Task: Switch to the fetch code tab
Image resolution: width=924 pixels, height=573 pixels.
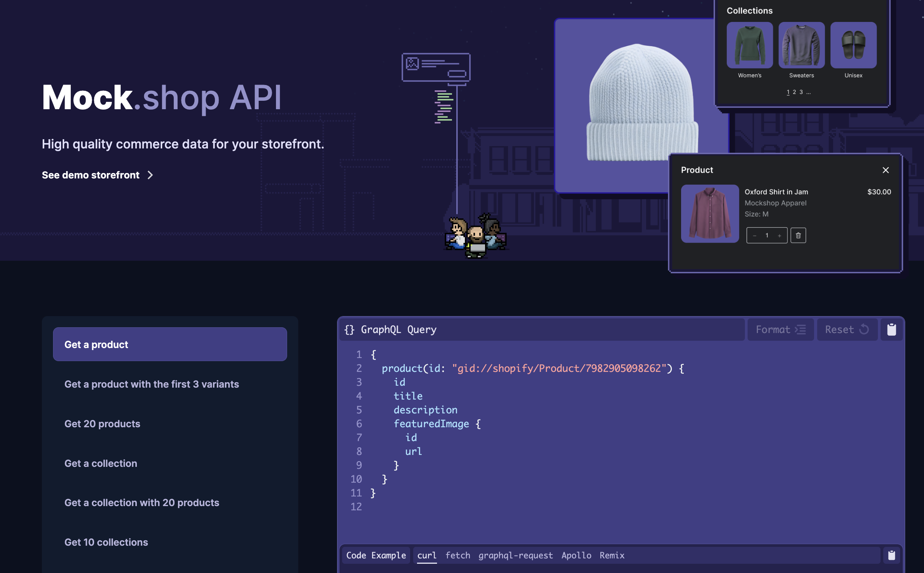Action: [x=458, y=555]
